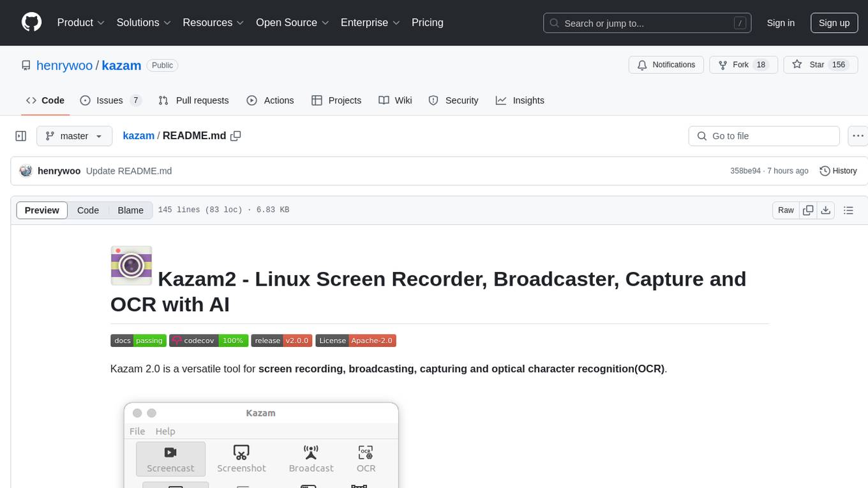Open the Projects tab
The image size is (868, 488).
tap(336, 100)
